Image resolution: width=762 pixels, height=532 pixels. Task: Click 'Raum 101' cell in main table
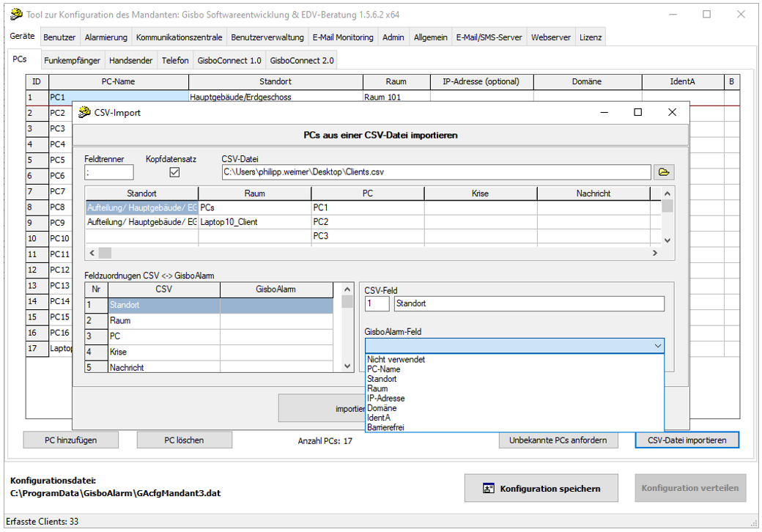[396, 97]
